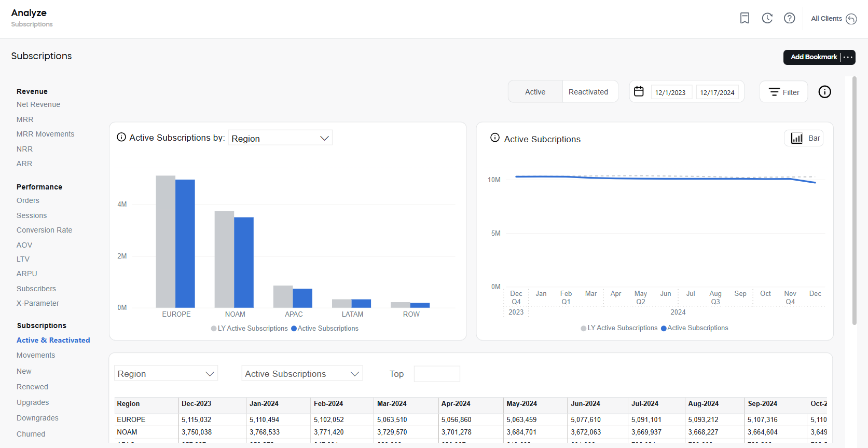
Task: Click the blue EUROPE Active Subscriptions bar
Action: [185, 243]
